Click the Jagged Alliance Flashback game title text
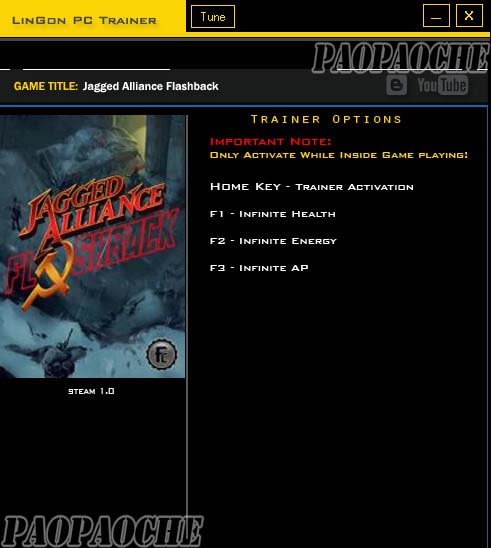The image size is (491, 548). click(x=151, y=86)
